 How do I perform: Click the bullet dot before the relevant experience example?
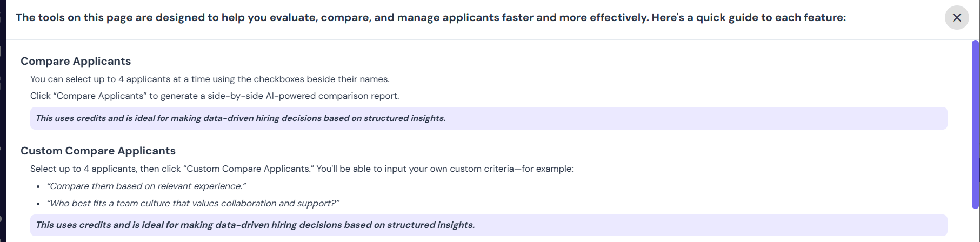38,186
